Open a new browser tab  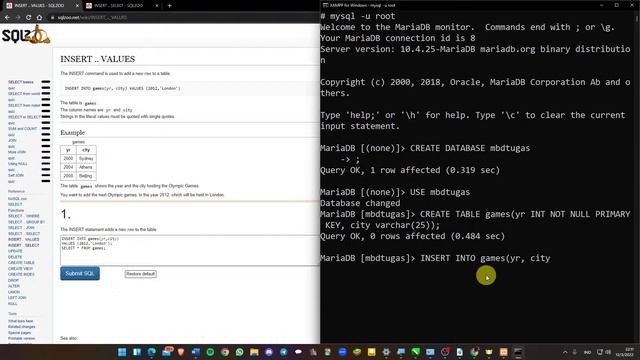(169, 6)
